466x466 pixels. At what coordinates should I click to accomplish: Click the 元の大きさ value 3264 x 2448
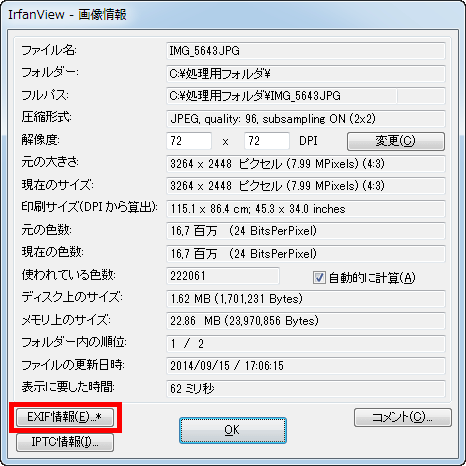tap(306, 164)
